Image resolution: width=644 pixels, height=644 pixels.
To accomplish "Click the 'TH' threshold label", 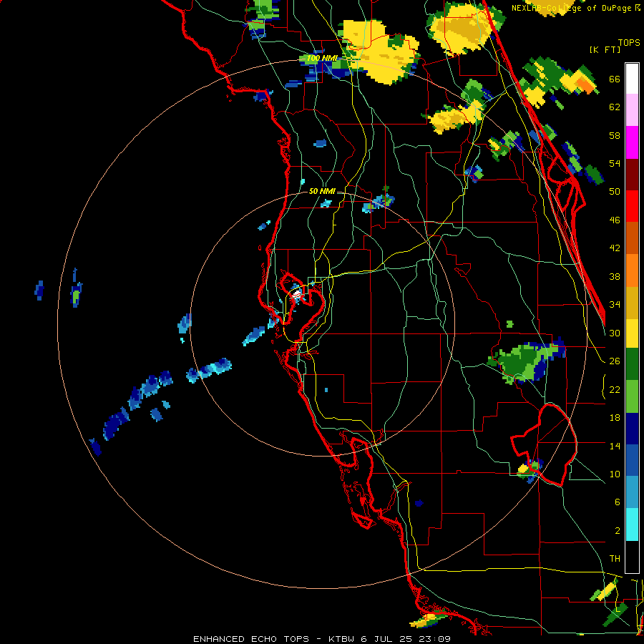I will [615, 559].
